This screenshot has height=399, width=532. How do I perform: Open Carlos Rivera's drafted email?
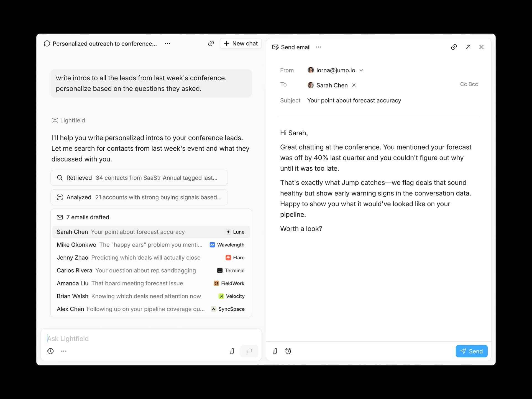click(x=151, y=270)
